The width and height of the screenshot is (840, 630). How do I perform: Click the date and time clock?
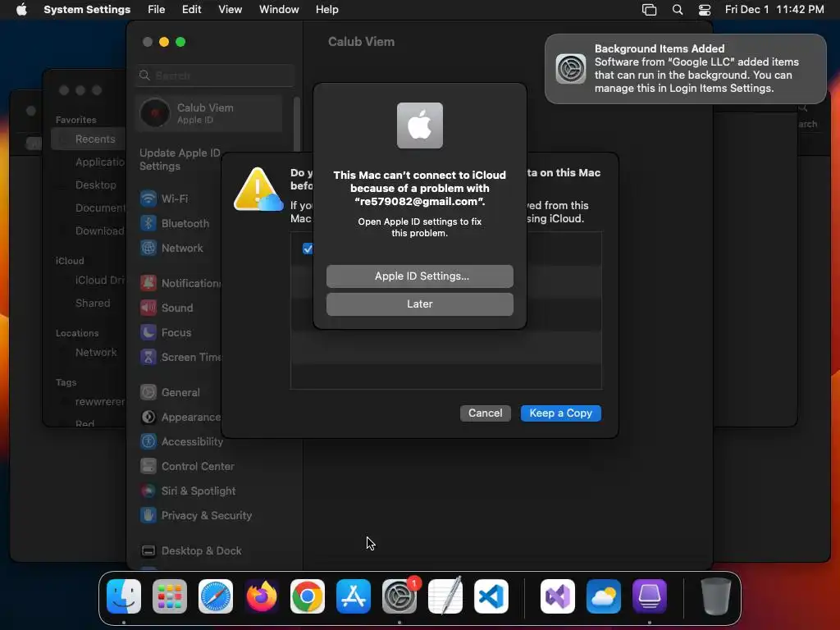(774, 9)
